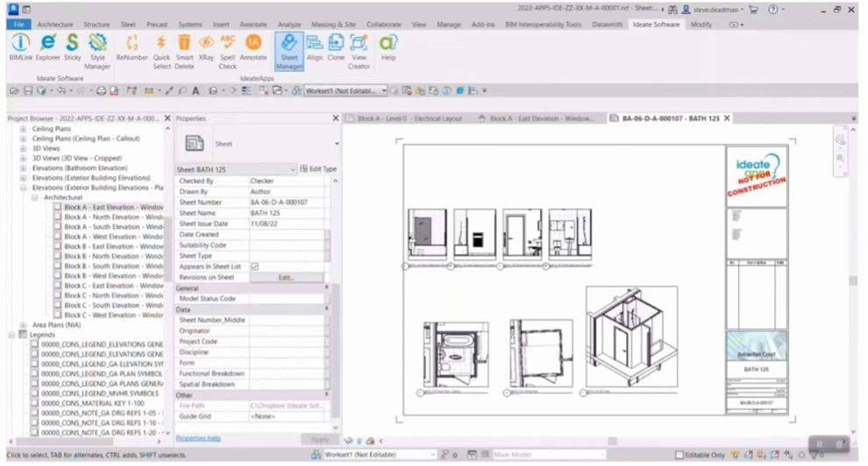Open Sheet Manager
Viewport: 868px width, 466px height.
click(289, 51)
